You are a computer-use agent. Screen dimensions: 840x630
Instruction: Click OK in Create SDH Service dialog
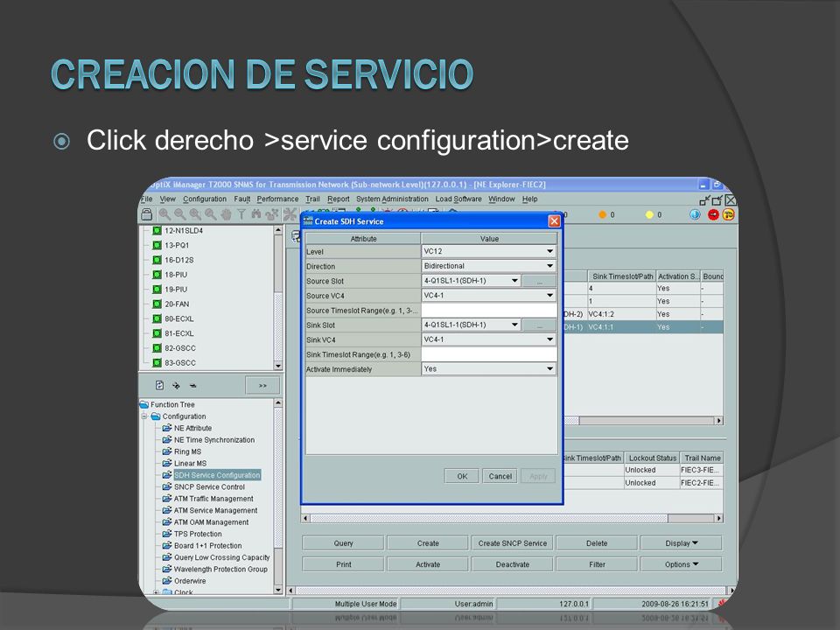462,476
